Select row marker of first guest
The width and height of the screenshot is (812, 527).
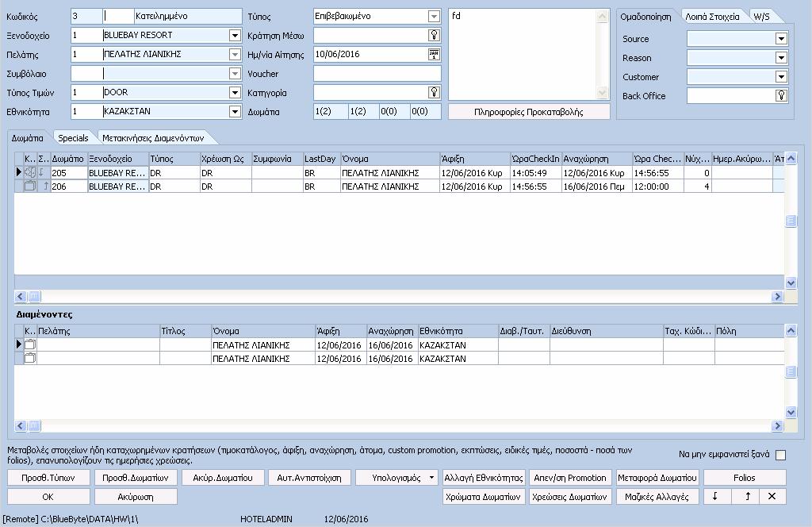19,344
